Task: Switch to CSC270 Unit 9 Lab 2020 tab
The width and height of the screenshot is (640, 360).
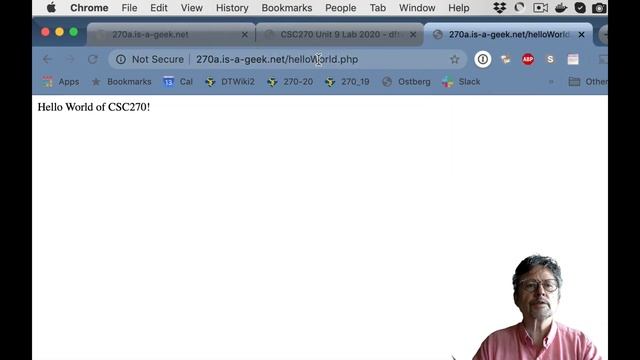Action: coord(340,35)
